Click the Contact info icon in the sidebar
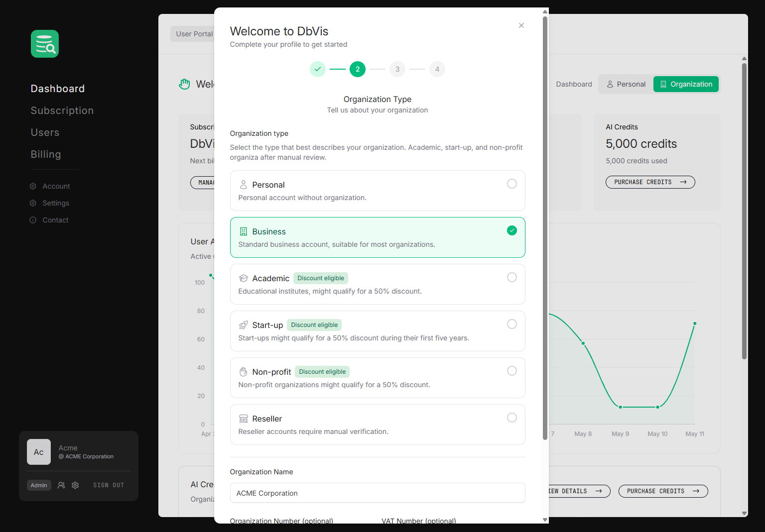765x532 pixels. click(x=33, y=220)
